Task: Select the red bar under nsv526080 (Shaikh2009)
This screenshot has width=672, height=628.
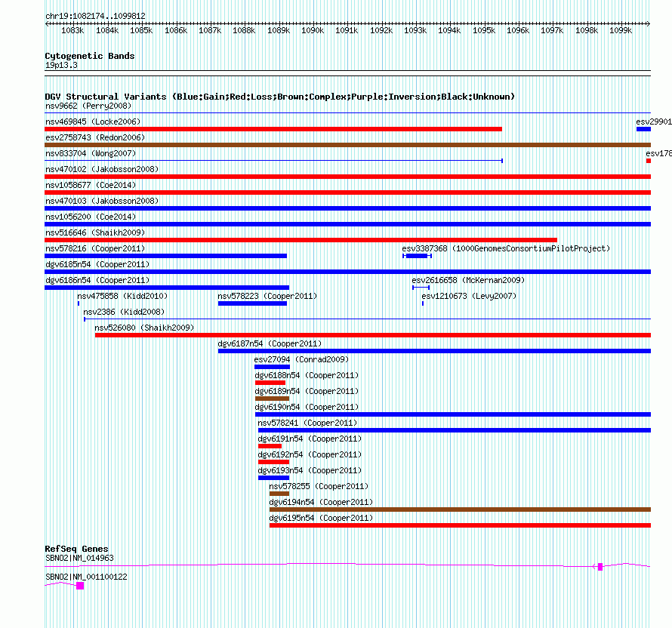Action: pos(373,335)
